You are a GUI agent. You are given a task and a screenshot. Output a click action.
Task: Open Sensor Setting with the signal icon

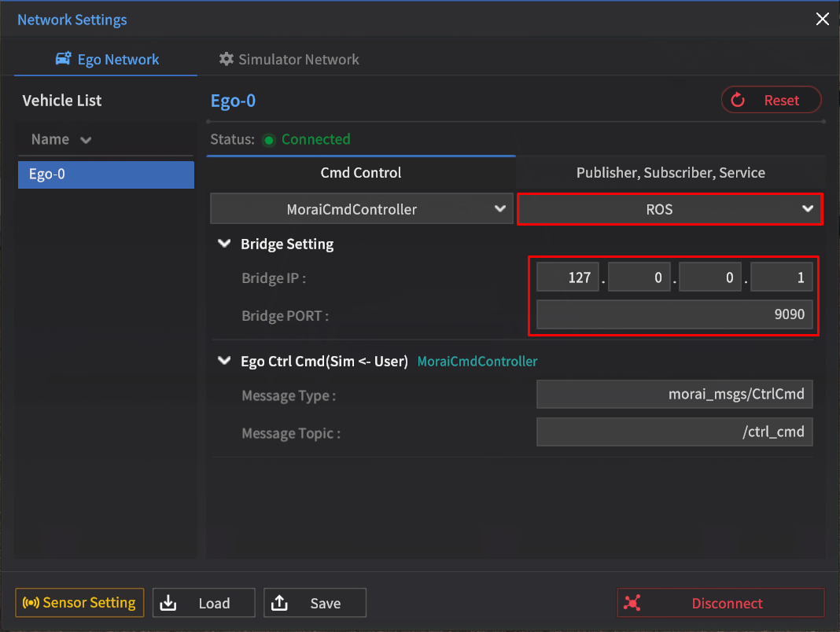pyautogui.click(x=79, y=603)
